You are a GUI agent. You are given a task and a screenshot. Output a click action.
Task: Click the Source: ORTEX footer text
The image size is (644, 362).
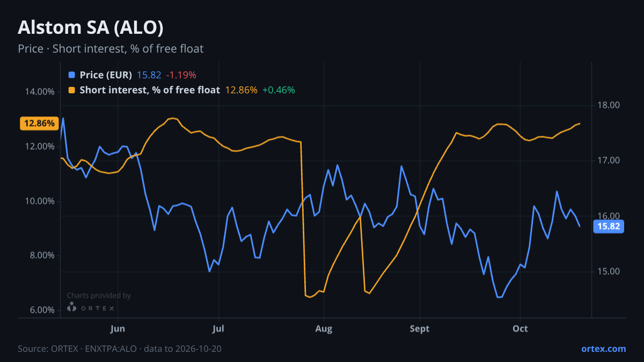click(120, 349)
